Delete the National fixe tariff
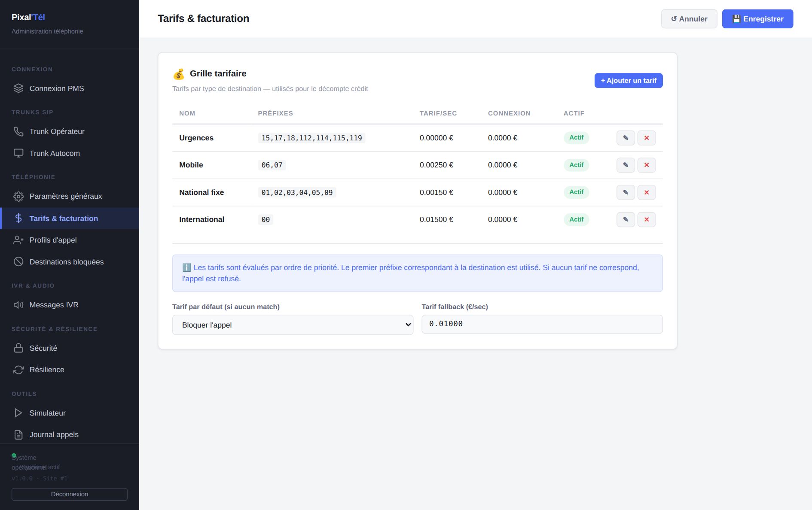This screenshot has height=510, width=812. coord(647,192)
